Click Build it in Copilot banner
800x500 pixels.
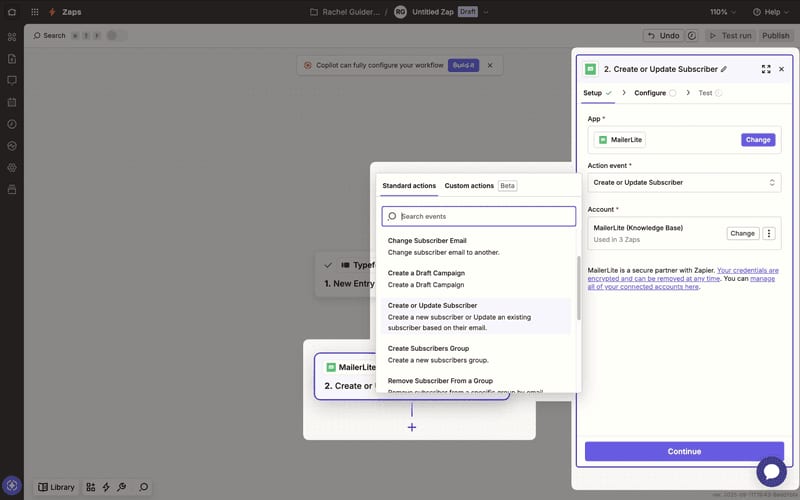click(463, 65)
